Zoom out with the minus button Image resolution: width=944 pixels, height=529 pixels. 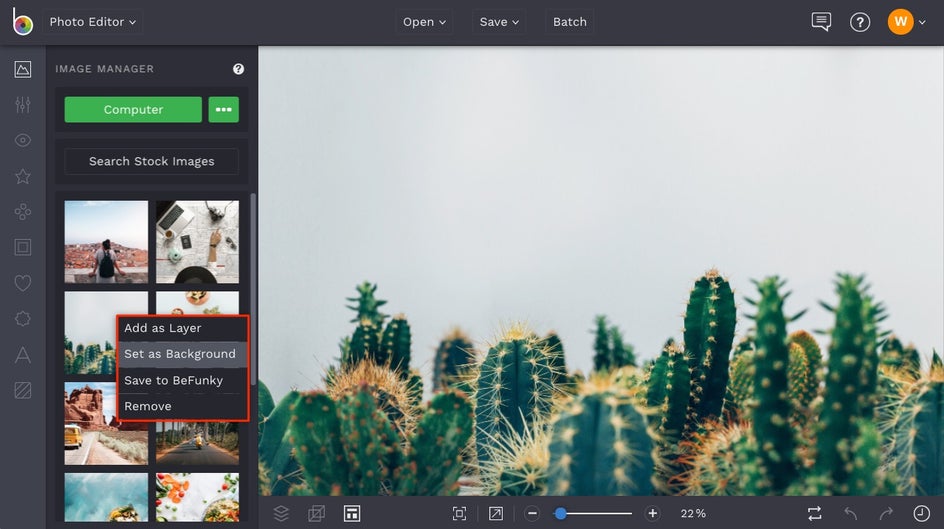pos(532,513)
